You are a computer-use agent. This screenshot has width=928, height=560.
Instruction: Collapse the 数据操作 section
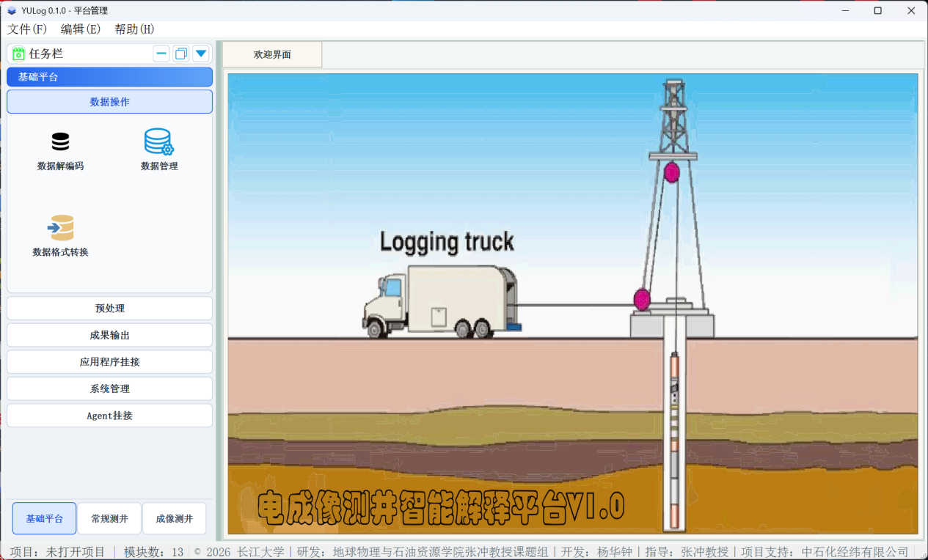point(109,102)
